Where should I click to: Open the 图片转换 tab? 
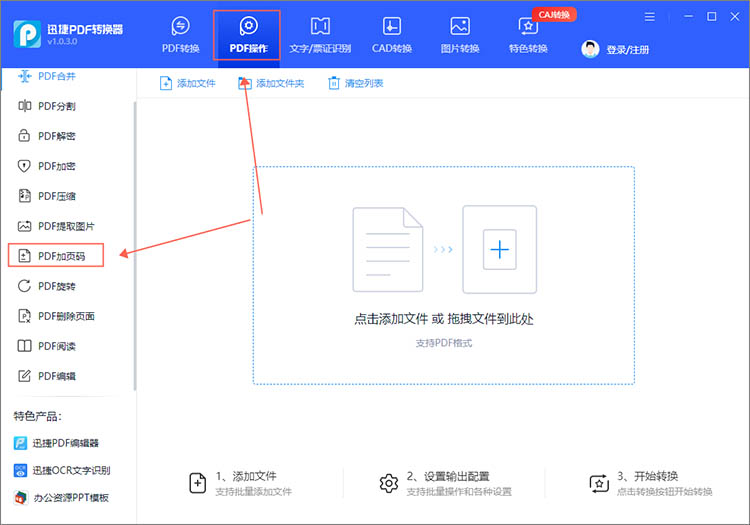click(x=460, y=35)
